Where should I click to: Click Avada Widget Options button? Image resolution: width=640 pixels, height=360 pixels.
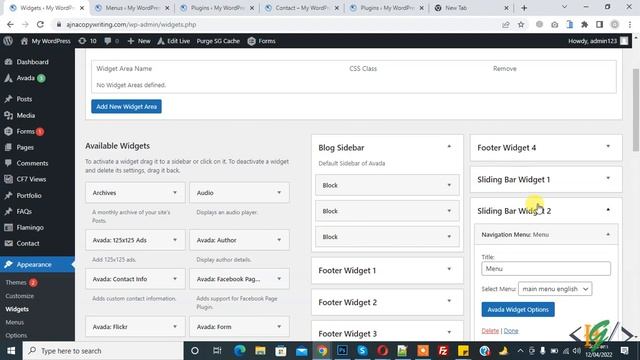click(518, 309)
